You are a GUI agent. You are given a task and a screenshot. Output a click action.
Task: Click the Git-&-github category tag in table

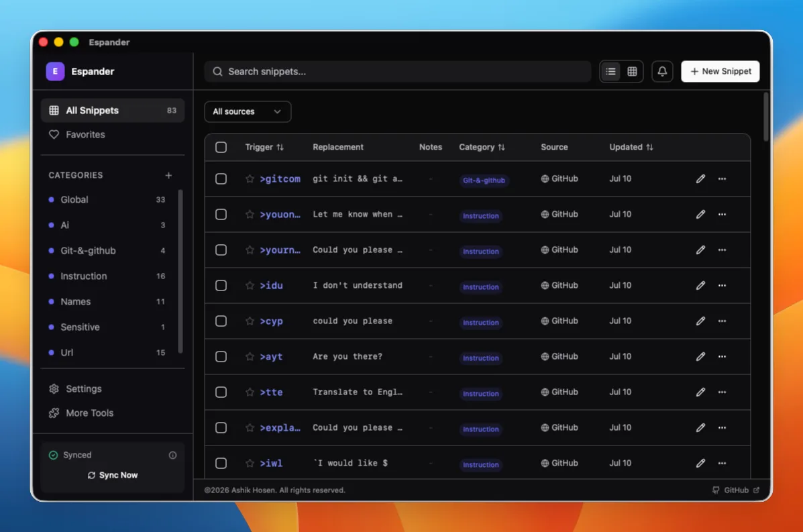pyautogui.click(x=484, y=180)
